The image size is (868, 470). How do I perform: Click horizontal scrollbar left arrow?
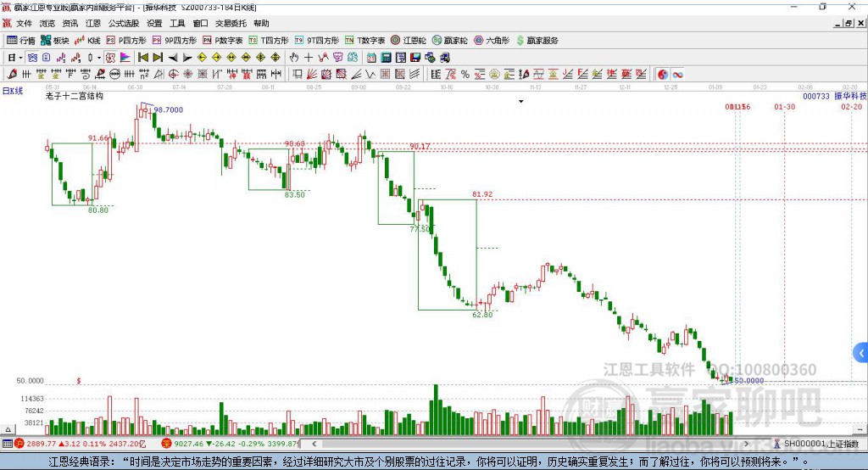click(x=314, y=444)
